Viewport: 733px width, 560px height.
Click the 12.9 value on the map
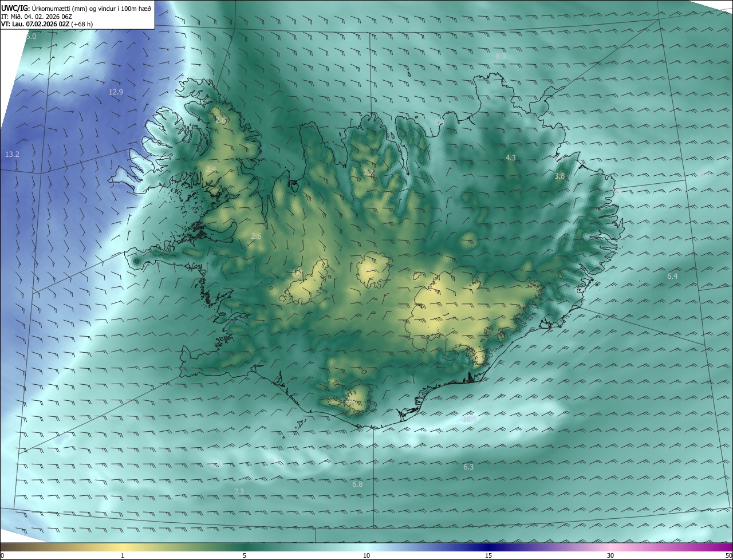click(116, 92)
